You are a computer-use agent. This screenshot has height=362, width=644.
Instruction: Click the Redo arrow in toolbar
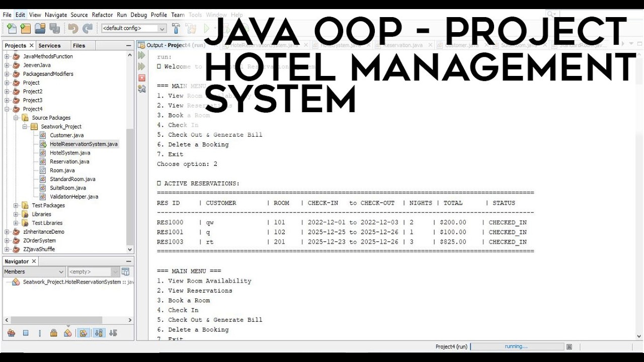(x=88, y=28)
